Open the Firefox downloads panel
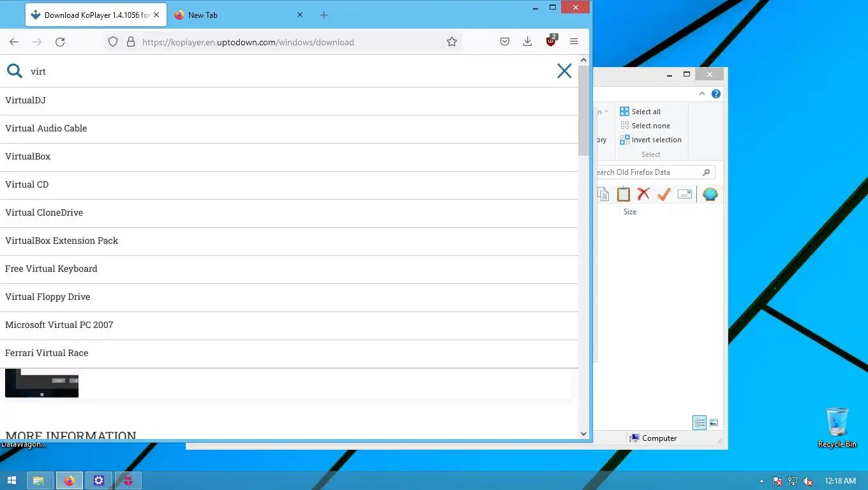The height and width of the screenshot is (490, 868). pos(527,41)
